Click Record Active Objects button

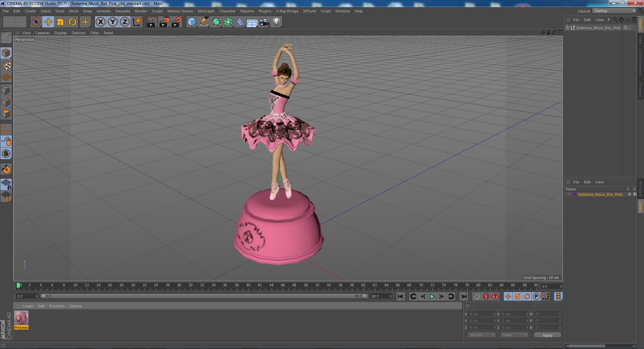[x=476, y=296]
